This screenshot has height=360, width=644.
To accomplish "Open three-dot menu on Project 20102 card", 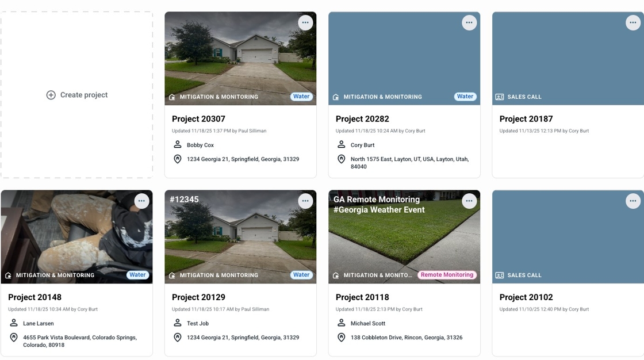I will (633, 201).
